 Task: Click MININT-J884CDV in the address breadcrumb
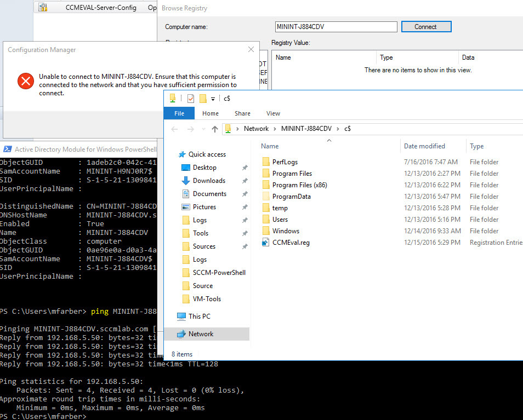click(306, 129)
